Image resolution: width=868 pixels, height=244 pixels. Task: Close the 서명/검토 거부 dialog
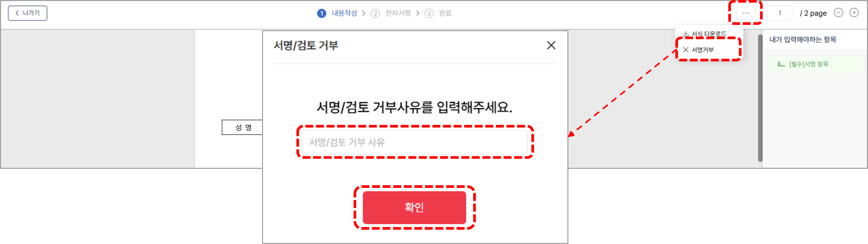[x=551, y=46]
